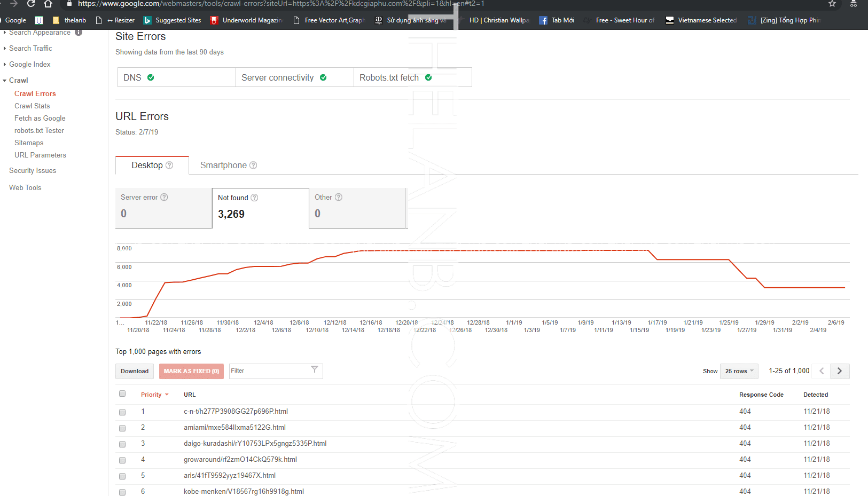
Task: Click the browser home icon
Action: click(48, 4)
